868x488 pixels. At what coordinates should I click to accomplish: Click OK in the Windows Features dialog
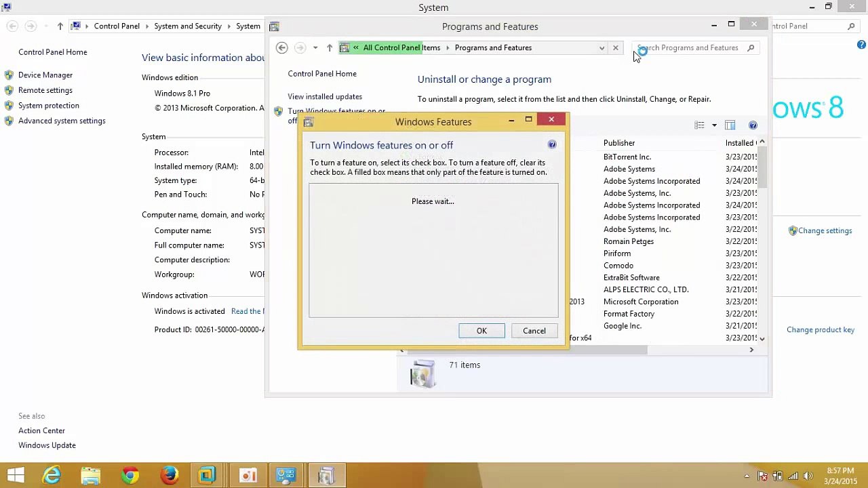coord(481,331)
